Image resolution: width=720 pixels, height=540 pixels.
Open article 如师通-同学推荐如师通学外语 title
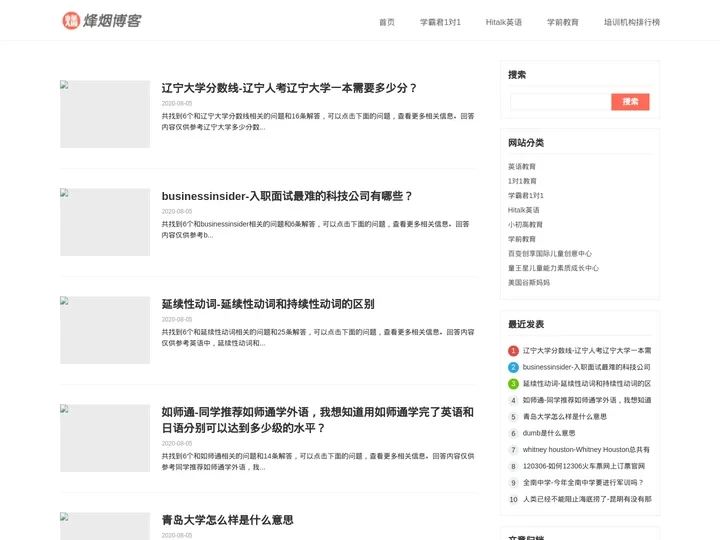tap(317, 420)
